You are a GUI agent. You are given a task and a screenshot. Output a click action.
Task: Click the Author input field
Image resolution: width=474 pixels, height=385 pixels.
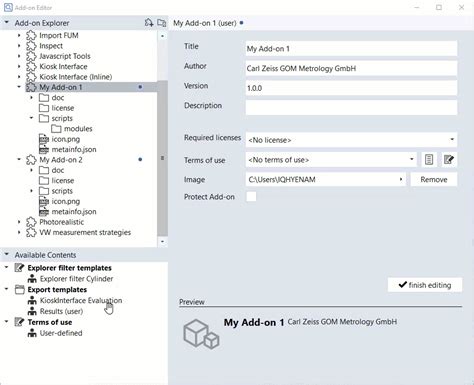[x=351, y=68]
